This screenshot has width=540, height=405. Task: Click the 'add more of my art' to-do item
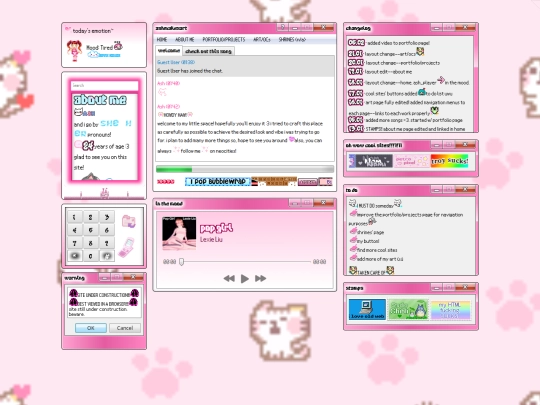(380, 259)
